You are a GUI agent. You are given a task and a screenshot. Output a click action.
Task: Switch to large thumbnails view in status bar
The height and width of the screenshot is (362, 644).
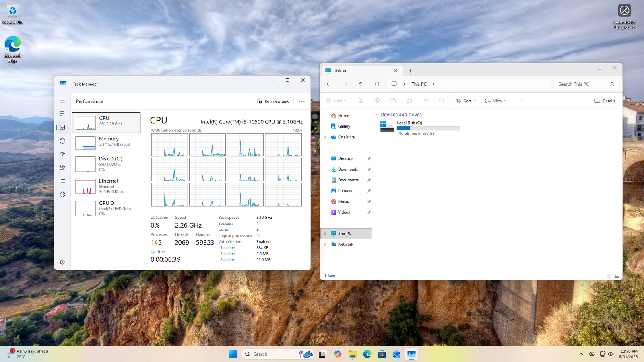point(617,276)
